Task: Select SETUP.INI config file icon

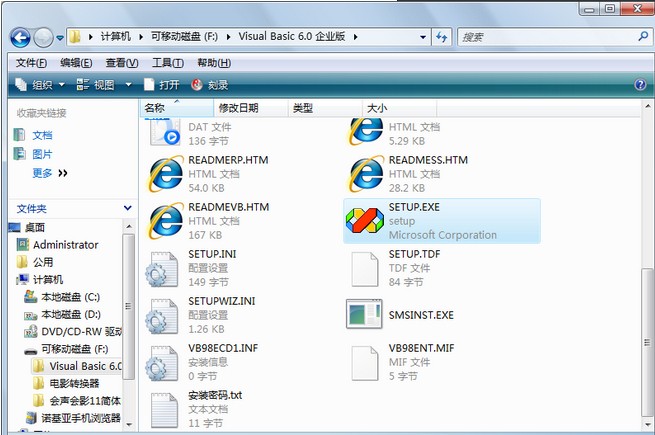Action: point(162,269)
